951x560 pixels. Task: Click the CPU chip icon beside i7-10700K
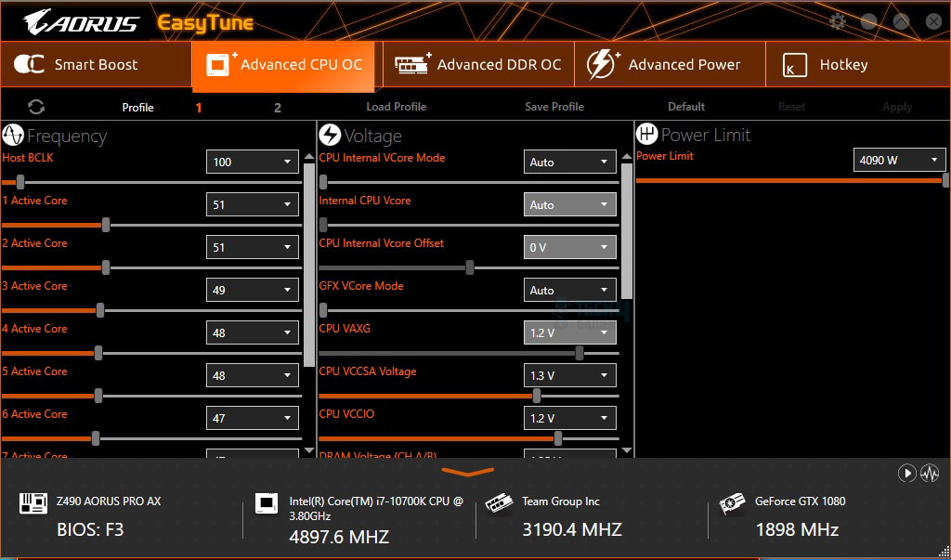click(x=267, y=503)
